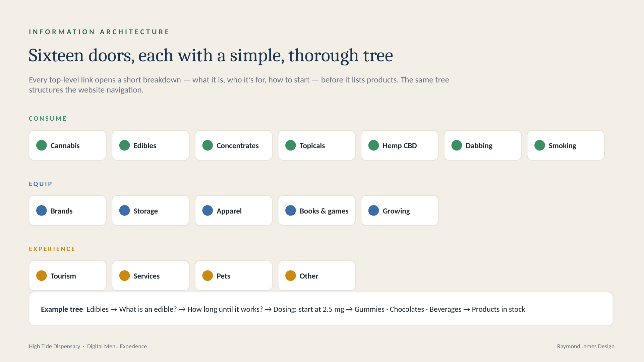Viewport: 644px width, 362px height.
Task: Open the Apparel card
Action: point(234,210)
